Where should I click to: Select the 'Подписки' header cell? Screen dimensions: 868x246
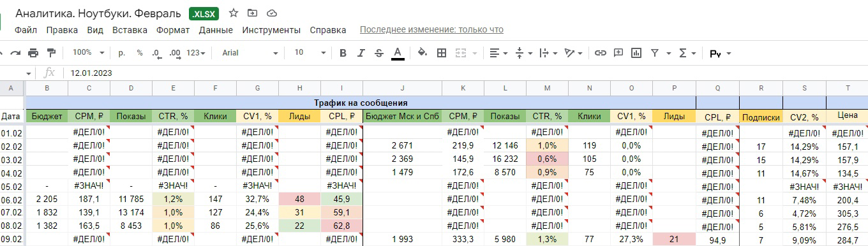pos(761,117)
